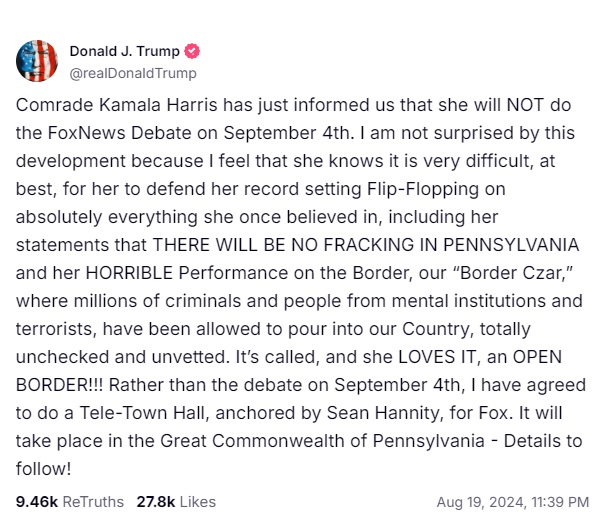Open the Aug 19, 2024 timestamp
This screenshot has height=530, width=606.
pos(478,501)
